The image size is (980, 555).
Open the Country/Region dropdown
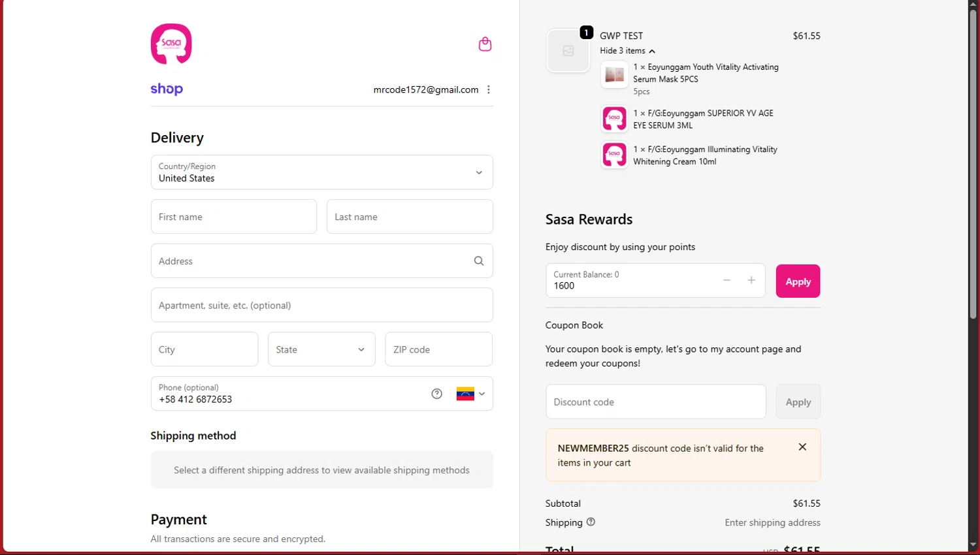coord(321,172)
